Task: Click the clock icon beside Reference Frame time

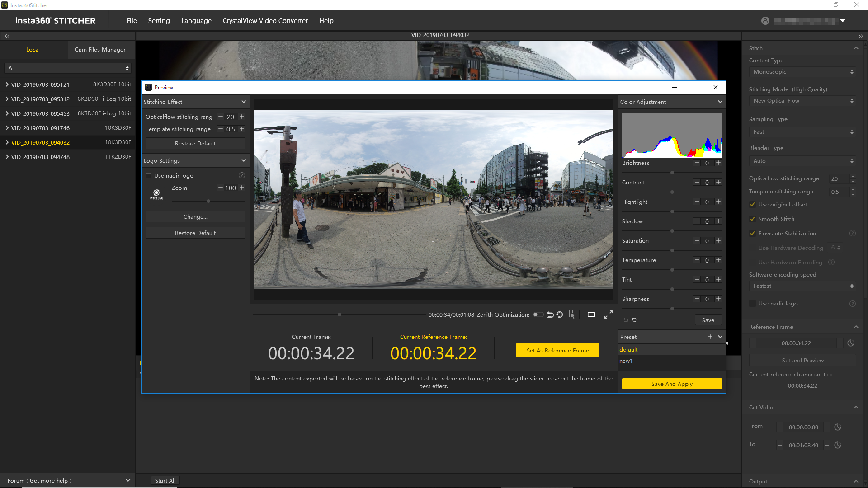Action: pos(851,343)
